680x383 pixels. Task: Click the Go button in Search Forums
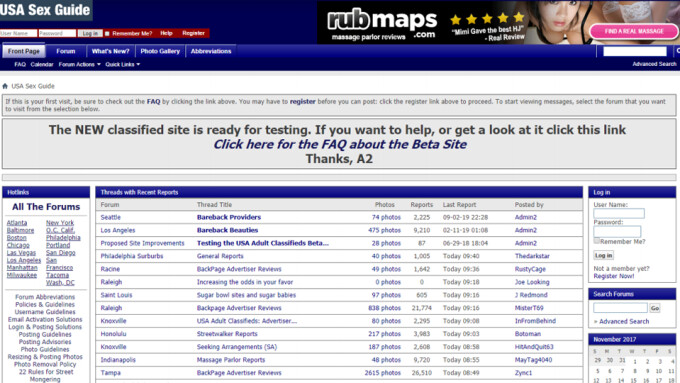[655, 308]
